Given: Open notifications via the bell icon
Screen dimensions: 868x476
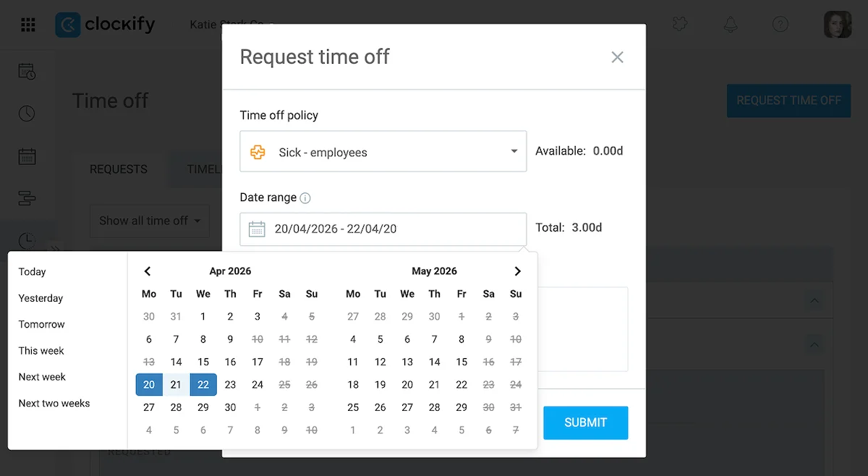Looking at the screenshot, I should (x=731, y=24).
